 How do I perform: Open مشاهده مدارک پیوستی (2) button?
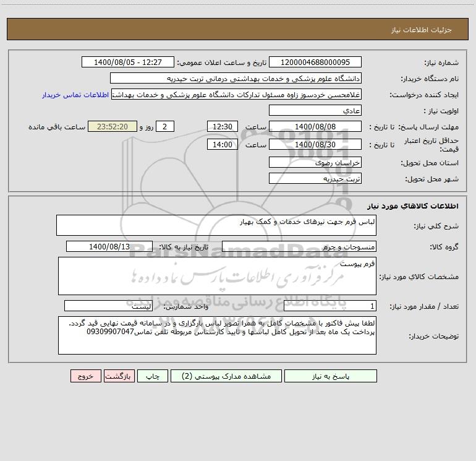226,376
